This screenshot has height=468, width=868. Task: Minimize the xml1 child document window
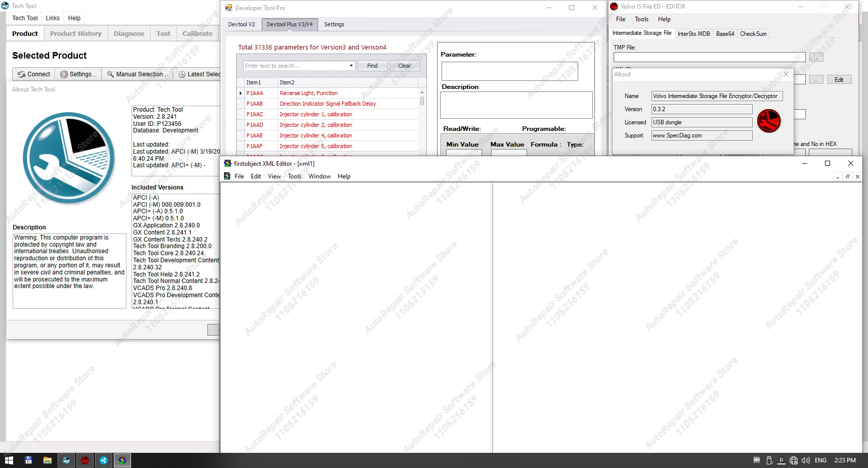(838, 176)
